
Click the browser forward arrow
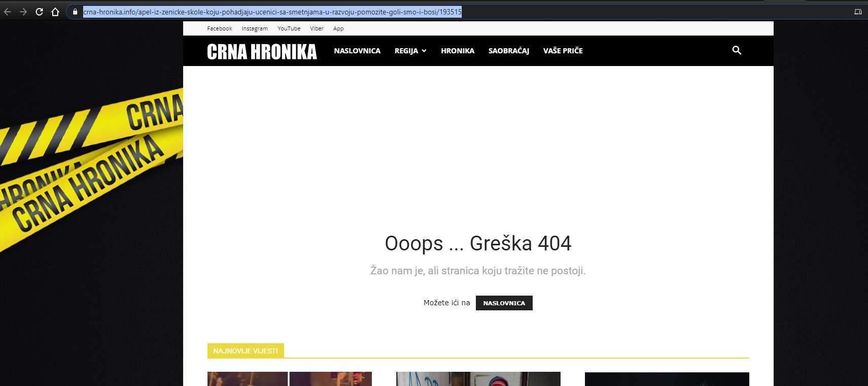(23, 12)
